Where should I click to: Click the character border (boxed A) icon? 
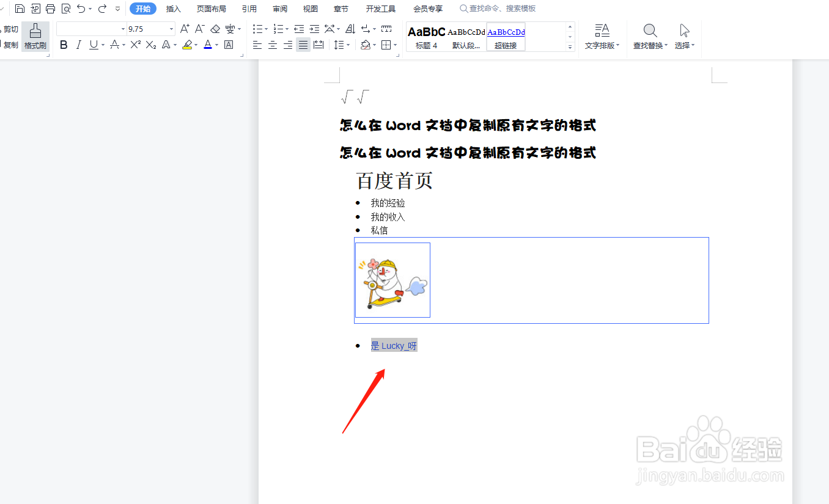coord(229,45)
